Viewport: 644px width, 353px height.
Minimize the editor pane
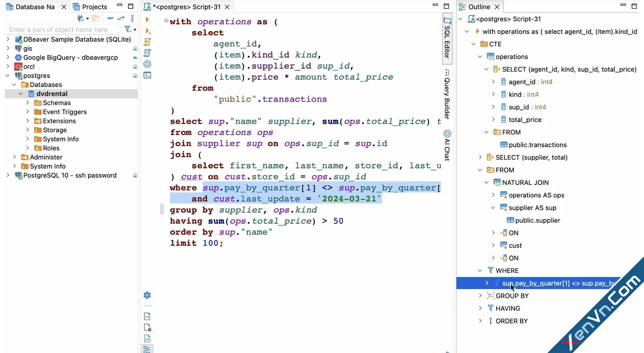435,6
